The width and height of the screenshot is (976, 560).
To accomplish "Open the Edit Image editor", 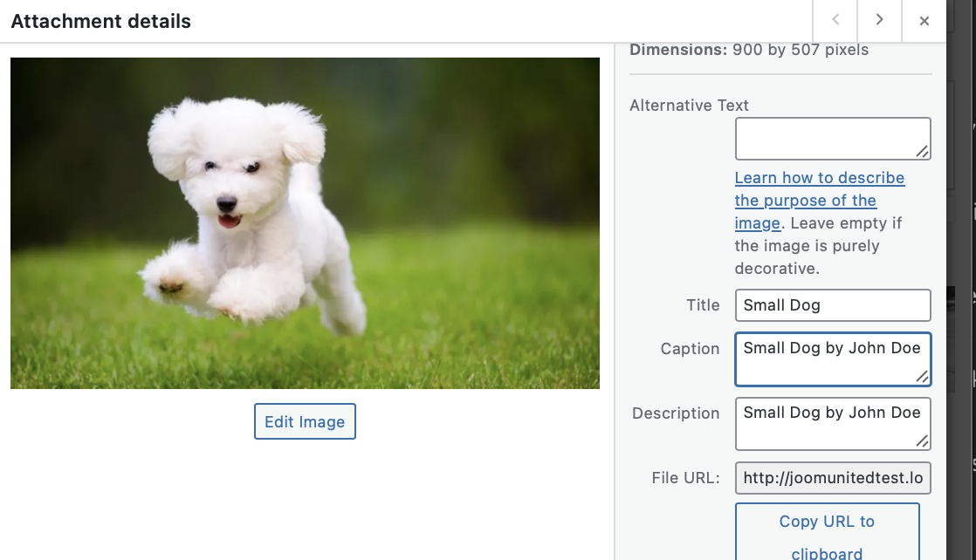I will (305, 421).
